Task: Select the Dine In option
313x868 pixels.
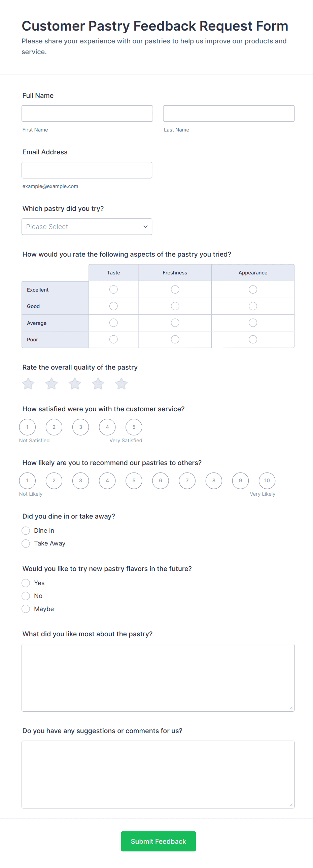Action: 26,531
